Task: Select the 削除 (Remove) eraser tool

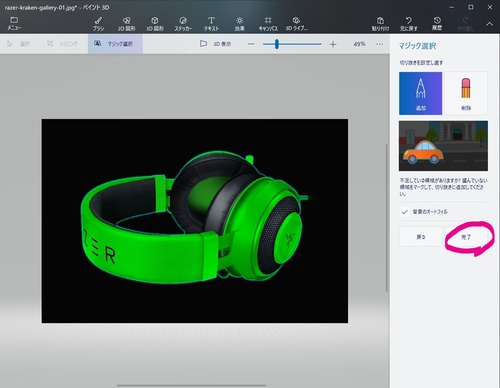Action: [x=466, y=93]
